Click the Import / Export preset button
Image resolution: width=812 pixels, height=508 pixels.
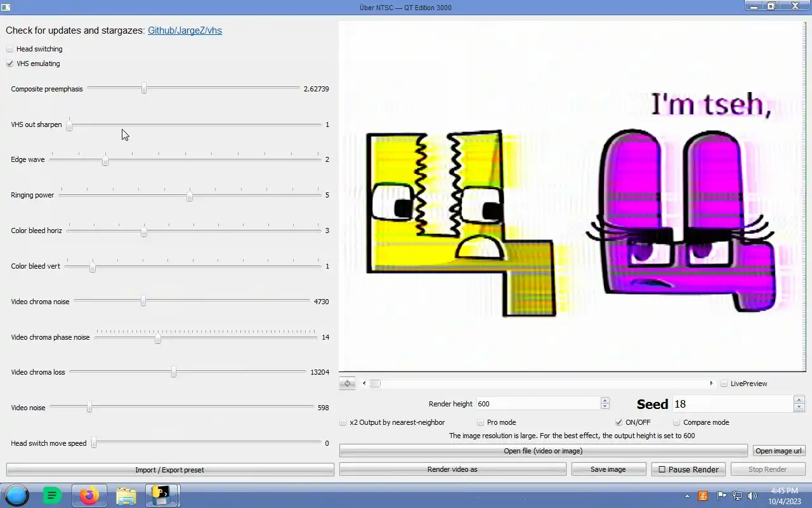point(170,470)
